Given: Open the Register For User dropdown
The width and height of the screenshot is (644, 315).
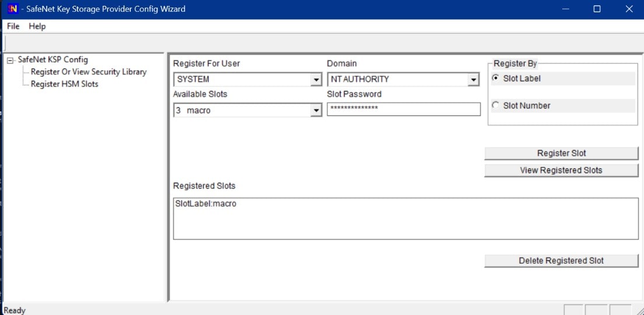Looking at the screenshot, I should pos(316,79).
